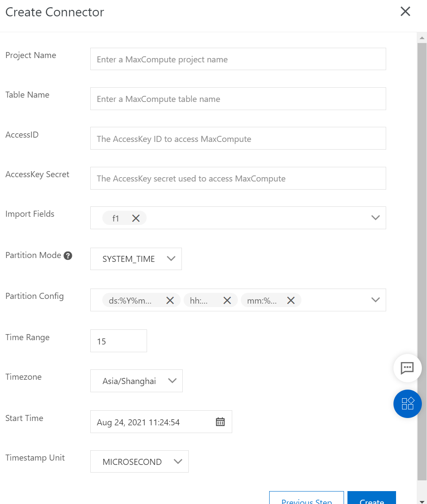Click the Time Range value field
Viewport: 427px width, 504px height.
point(119,341)
